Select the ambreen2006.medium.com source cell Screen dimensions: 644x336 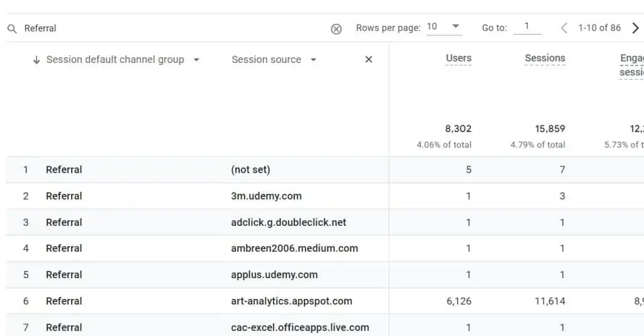tap(294, 248)
